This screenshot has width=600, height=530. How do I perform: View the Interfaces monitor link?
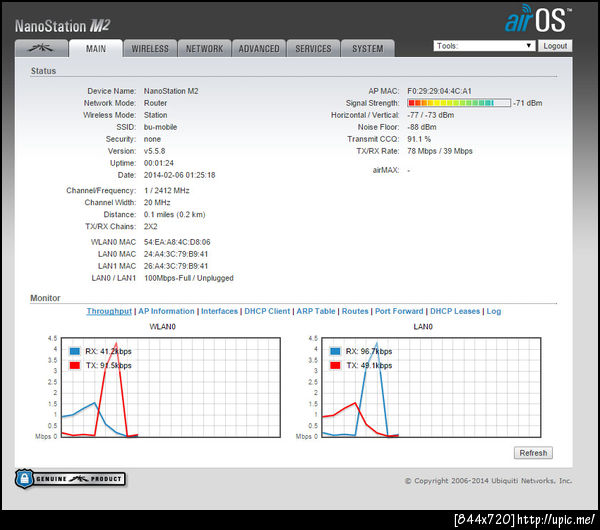219,311
